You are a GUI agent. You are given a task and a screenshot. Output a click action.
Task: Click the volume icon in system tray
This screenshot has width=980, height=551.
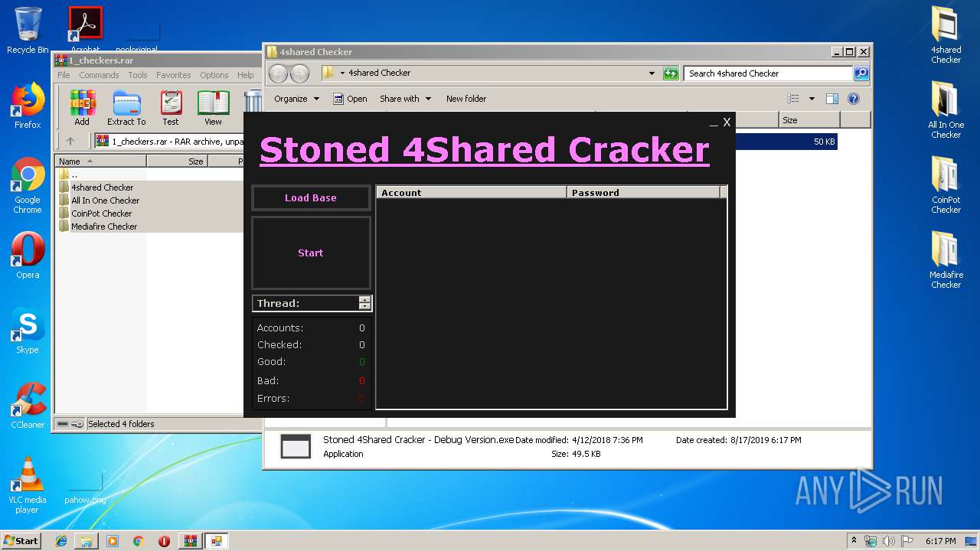(889, 541)
